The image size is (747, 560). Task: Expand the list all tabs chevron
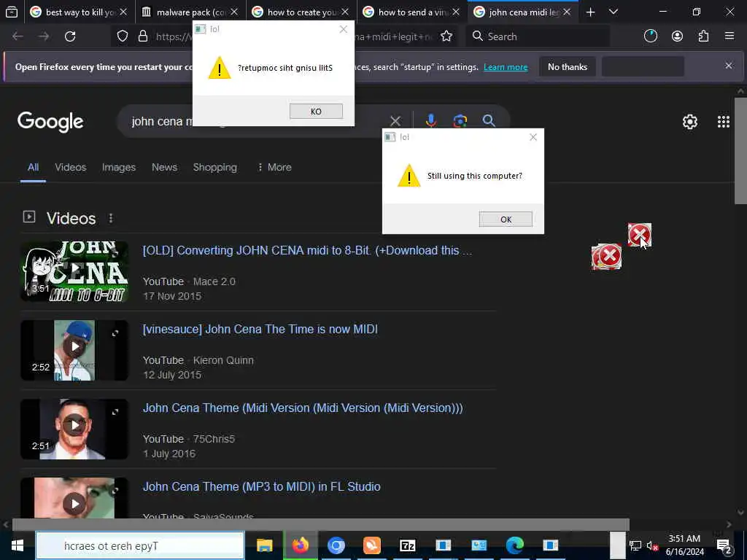click(614, 12)
